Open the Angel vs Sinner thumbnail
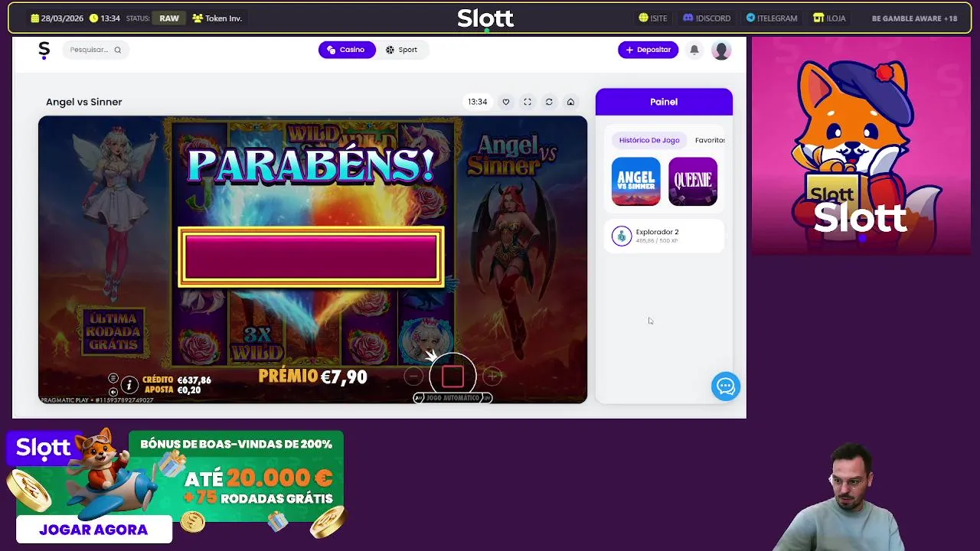 pos(635,181)
